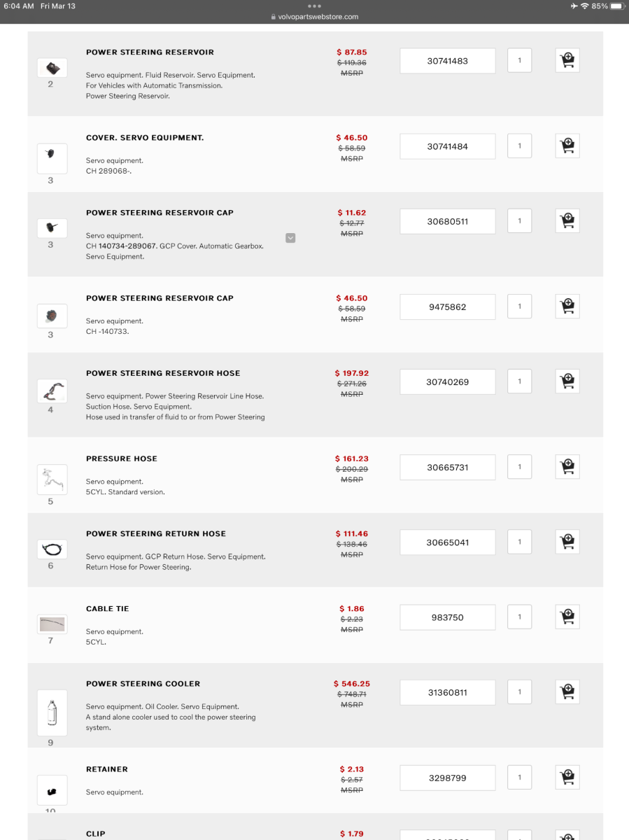Select part number 983750 button

coord(447,617)
